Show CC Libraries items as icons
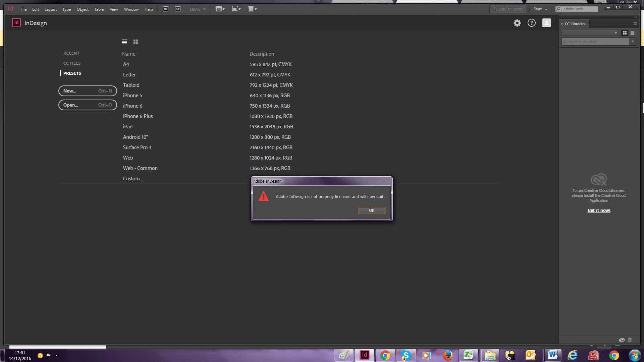 pyautogui.click(x=625, y=33)
